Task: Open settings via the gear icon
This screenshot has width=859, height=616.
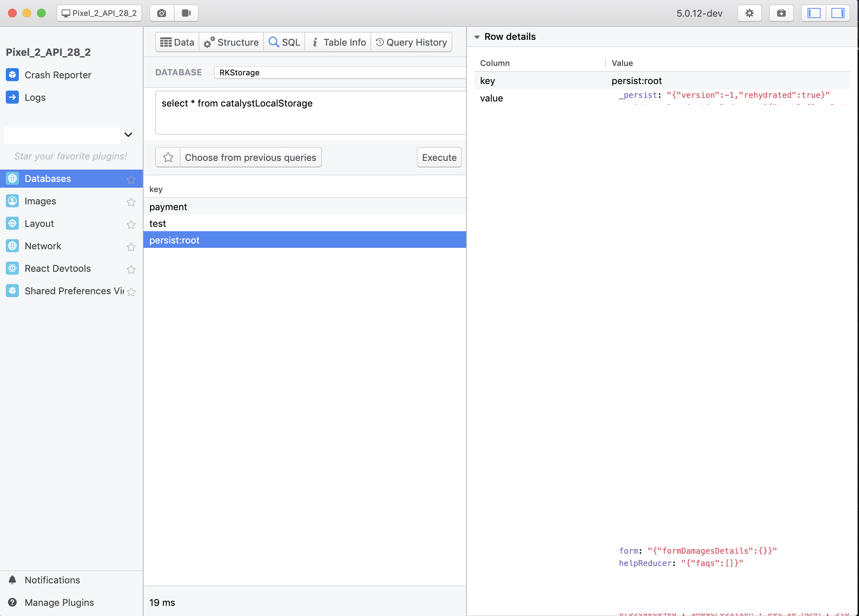Action: [749, 13]
